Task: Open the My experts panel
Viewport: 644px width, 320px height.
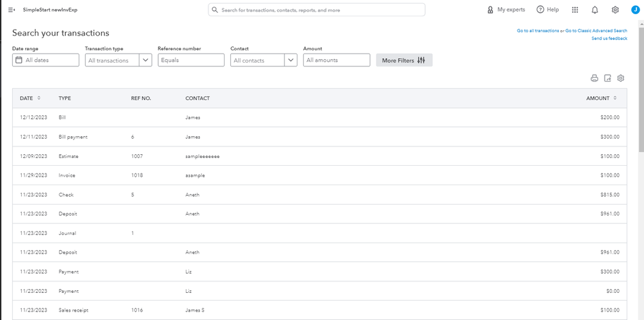Action: [506, 10]
